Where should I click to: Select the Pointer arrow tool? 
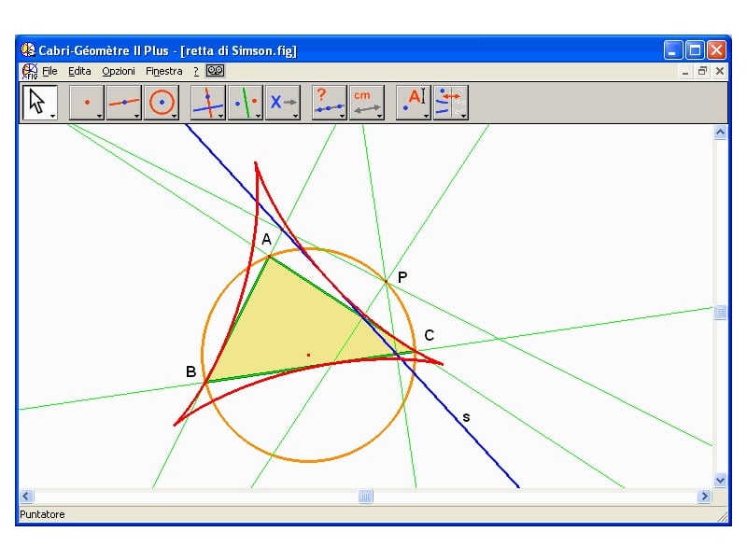(x=39, y=102)
